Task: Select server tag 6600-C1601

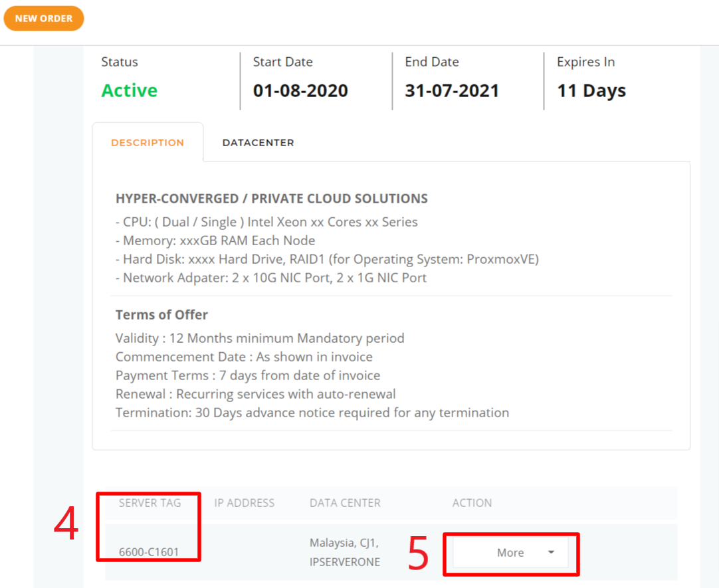Action: click(x=148, y=551)
